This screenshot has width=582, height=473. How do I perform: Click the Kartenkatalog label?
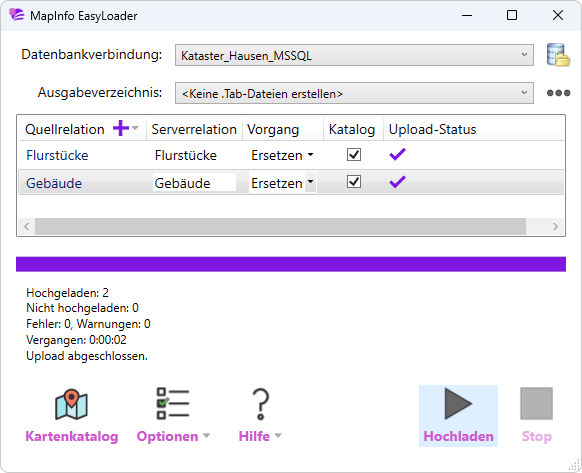(x=72, y=436)
